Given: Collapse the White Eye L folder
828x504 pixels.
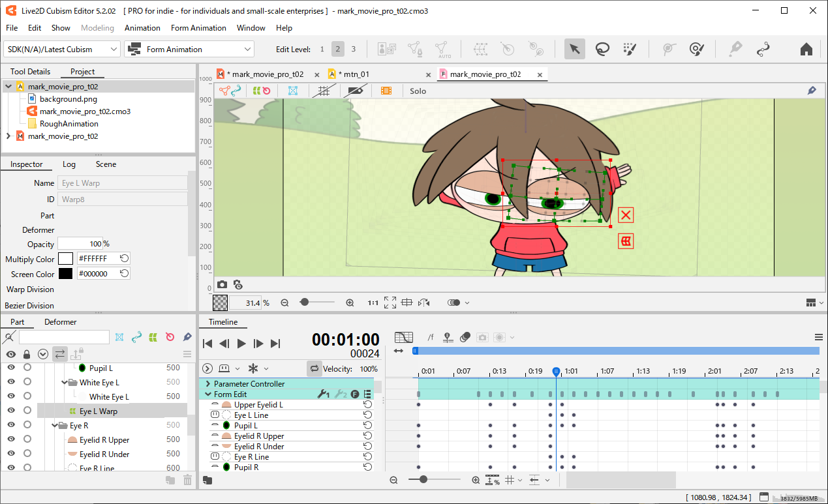Looking at the screenshot, I should click(64, 383).
